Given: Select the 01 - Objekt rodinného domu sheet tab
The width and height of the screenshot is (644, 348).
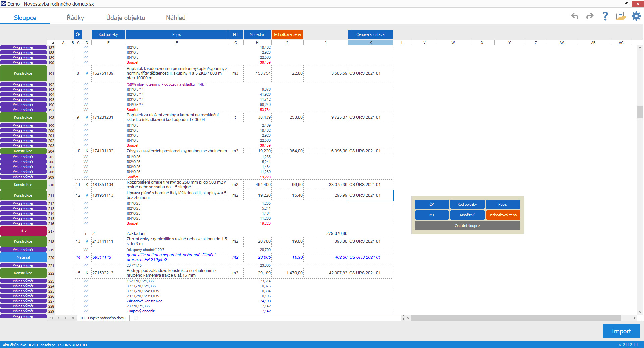Looking at the screenshot, I should [103, 318].
